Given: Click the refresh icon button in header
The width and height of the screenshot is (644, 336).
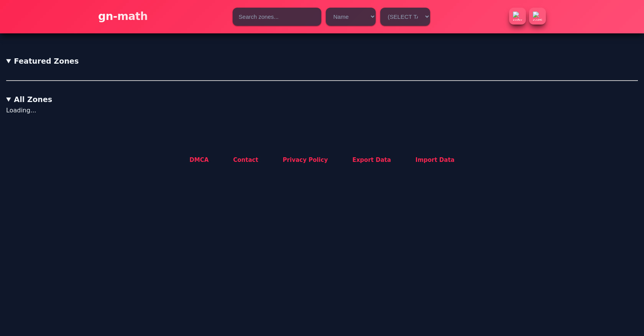Looking at the screenshot, I should click(x=517, y=16).
